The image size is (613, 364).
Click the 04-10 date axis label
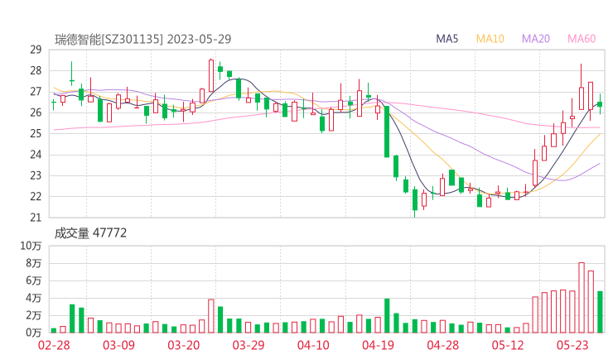(313, 345)
